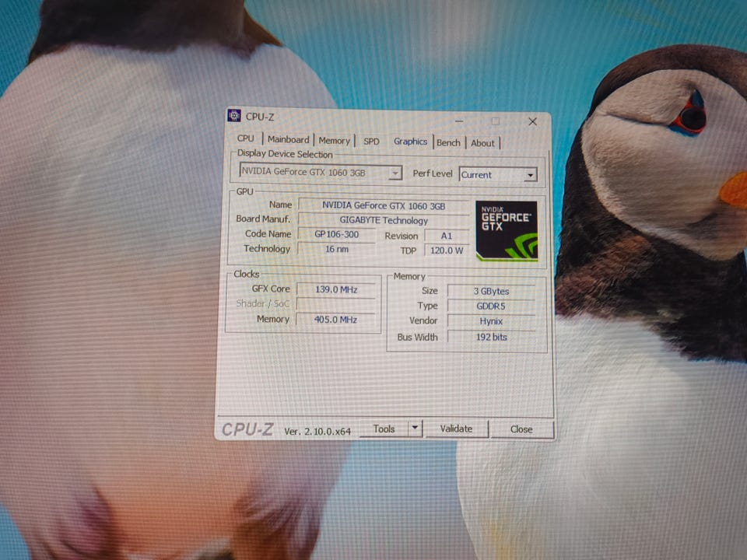This screenshot has width=747, height=560.
Task: Click the Close button at bottom
Action: tap(521, 429)
